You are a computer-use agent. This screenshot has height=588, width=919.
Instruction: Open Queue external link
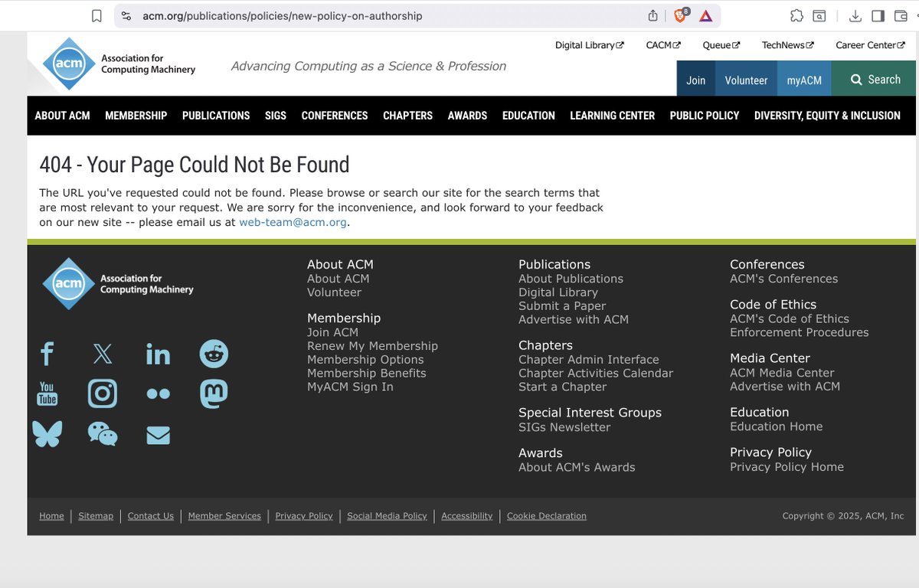(x=721, y=45)
